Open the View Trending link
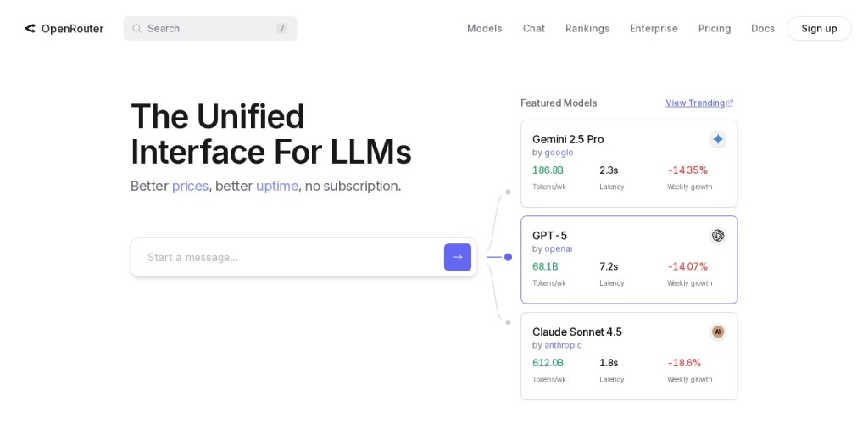Viewport: 868px width, 424px height. click(694, 103)
